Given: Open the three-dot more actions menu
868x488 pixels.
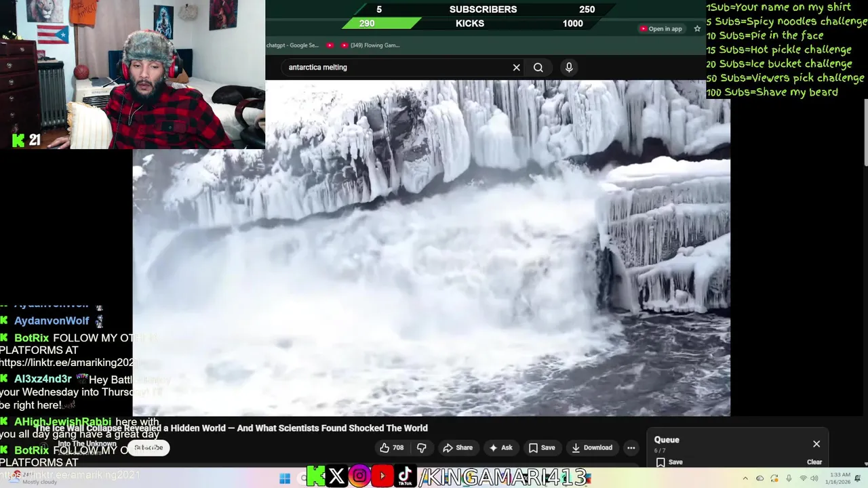Looking at the screenshot, I should [631, 447].
